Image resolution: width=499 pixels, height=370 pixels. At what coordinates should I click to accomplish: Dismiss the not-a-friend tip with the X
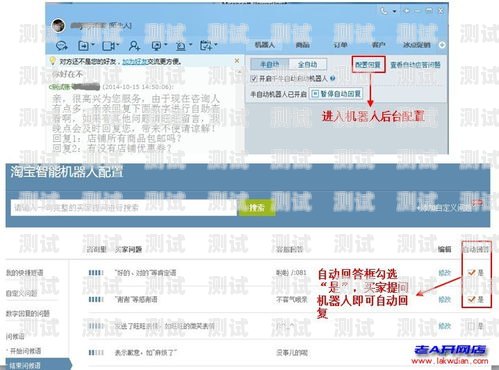click(237, 61)
